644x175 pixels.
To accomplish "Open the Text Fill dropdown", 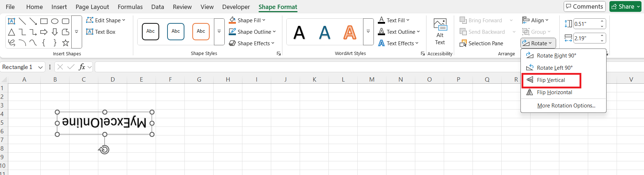I will point(394,20).
